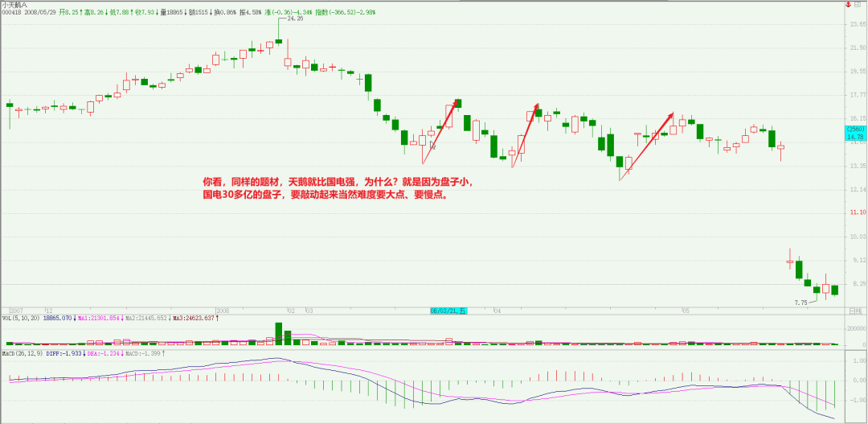Click the (2560) label above the price tag
The width and height of the screenshot is (868, 424).
point(855,130)
